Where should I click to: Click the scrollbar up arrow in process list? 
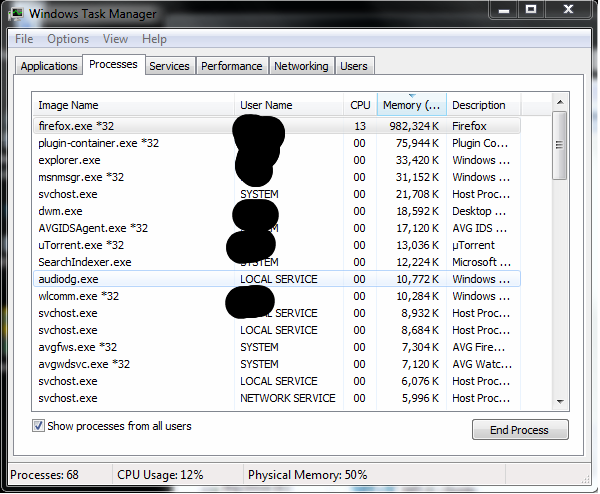pos(560,104)
